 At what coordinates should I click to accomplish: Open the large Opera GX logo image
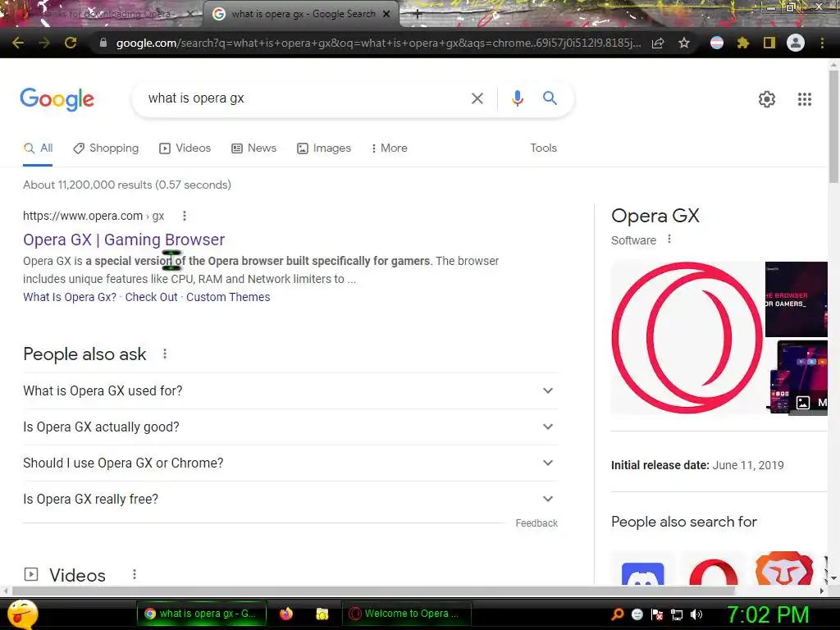pos(687,338)
